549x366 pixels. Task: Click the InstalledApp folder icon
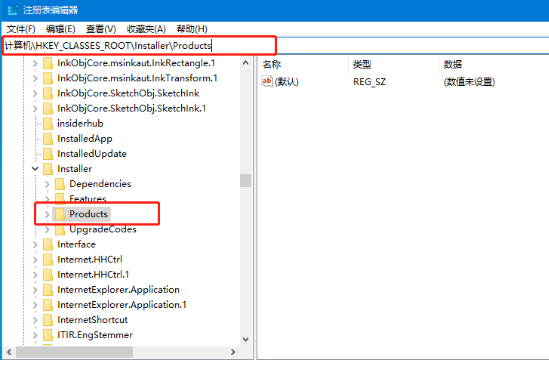pyautogui.click(x=48, y=139)
